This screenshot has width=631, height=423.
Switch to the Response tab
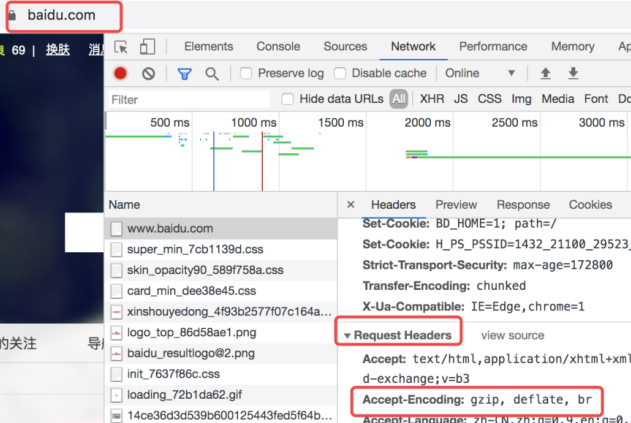[x=523, y=204]
